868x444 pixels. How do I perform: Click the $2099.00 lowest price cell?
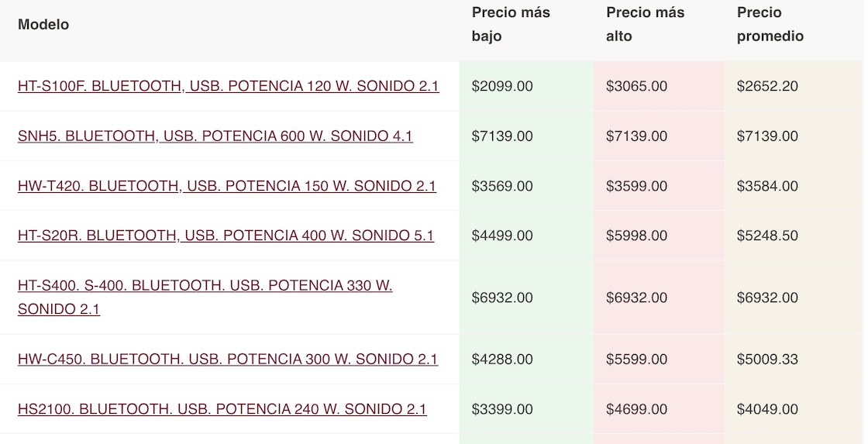click(502, 86)
